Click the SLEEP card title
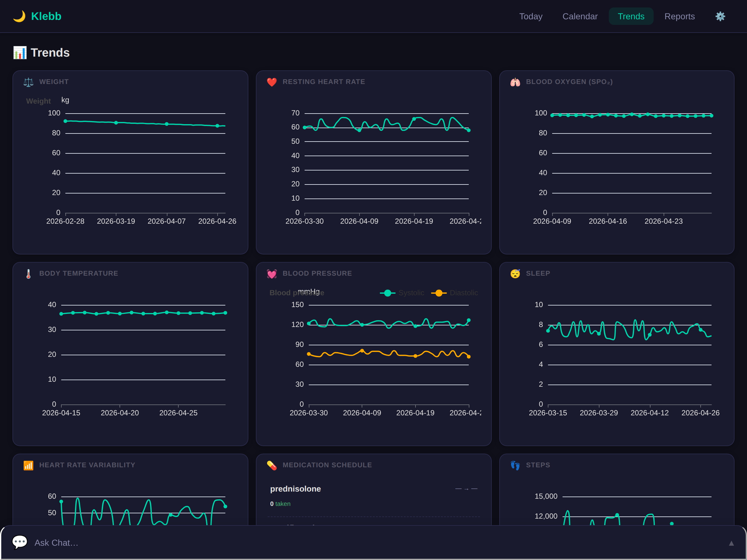Screen dimensions: 747x560 point(538,273)
